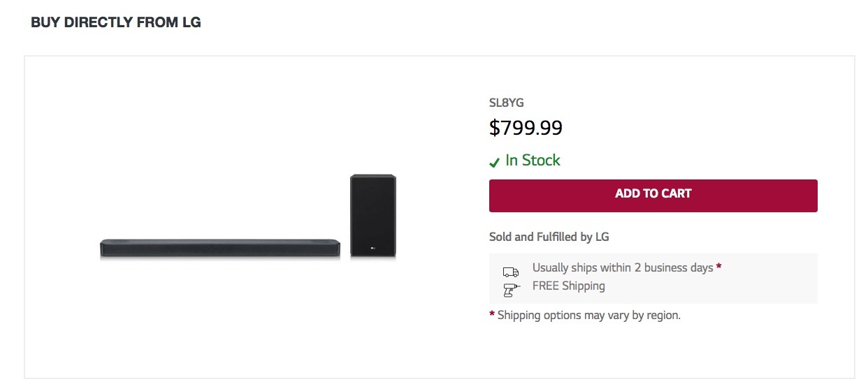868x391 pixels.
Task: Click the green In Stock checkmark icon
Action: (x=494, y=162)
